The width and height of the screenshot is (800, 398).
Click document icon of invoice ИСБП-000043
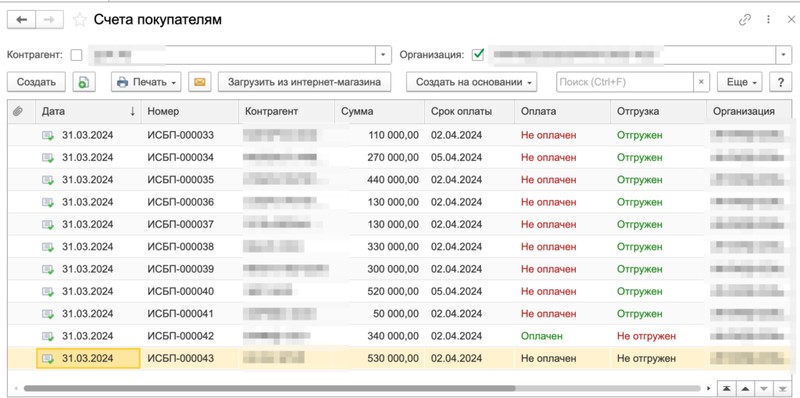pyautogui.click(x=48, y=358)
